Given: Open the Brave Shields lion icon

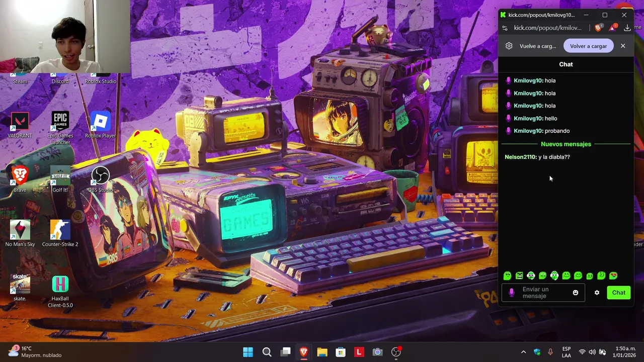Looking at the screenshot, I should point(598,28).
